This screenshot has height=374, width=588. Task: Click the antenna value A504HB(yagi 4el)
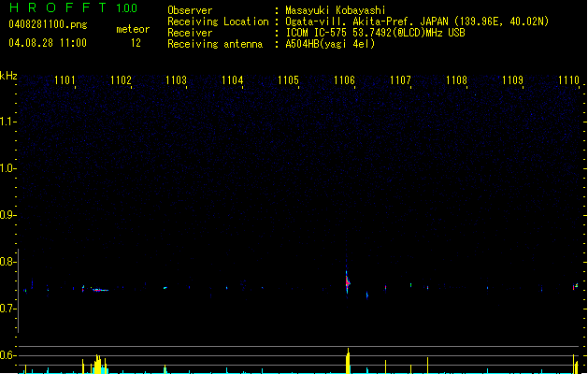pyautogui.click(x=330, y=44)
